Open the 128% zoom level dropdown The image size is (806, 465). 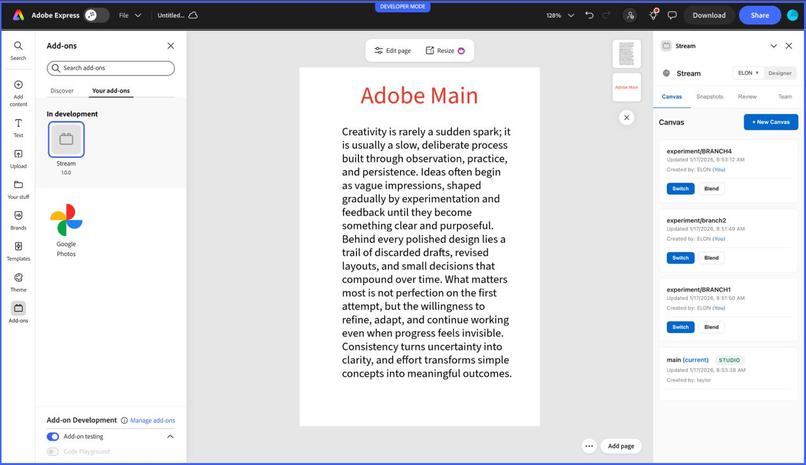coord(560,15)
